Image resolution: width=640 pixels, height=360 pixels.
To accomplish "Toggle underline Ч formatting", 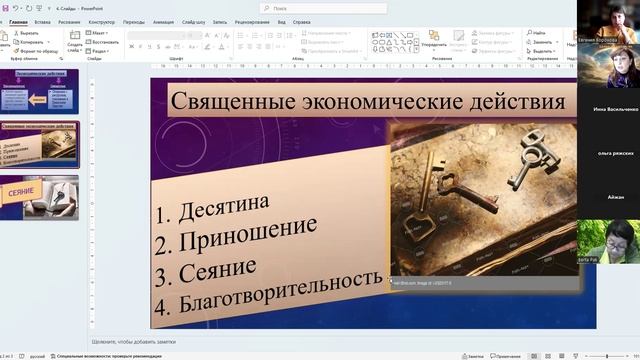I will (x=149, y=47).
